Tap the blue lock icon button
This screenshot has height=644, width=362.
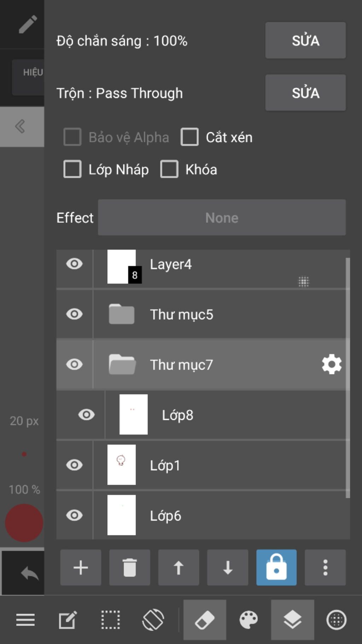[x=276, y=567]
